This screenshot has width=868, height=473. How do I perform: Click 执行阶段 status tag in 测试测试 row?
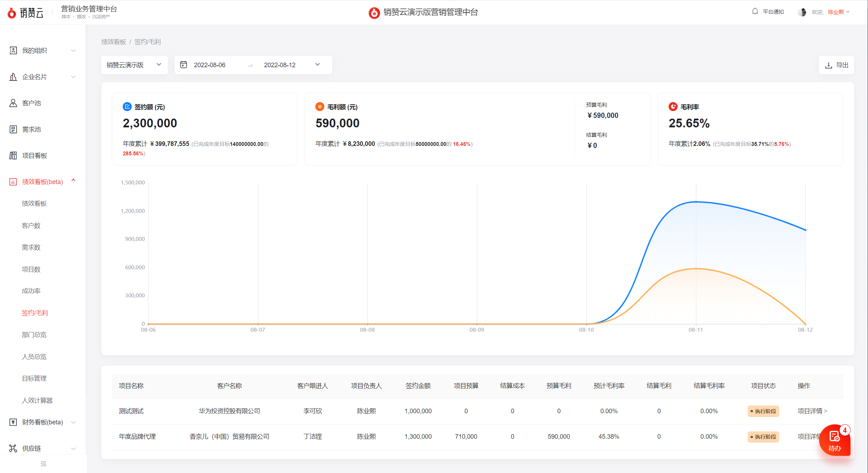point(763,411)
